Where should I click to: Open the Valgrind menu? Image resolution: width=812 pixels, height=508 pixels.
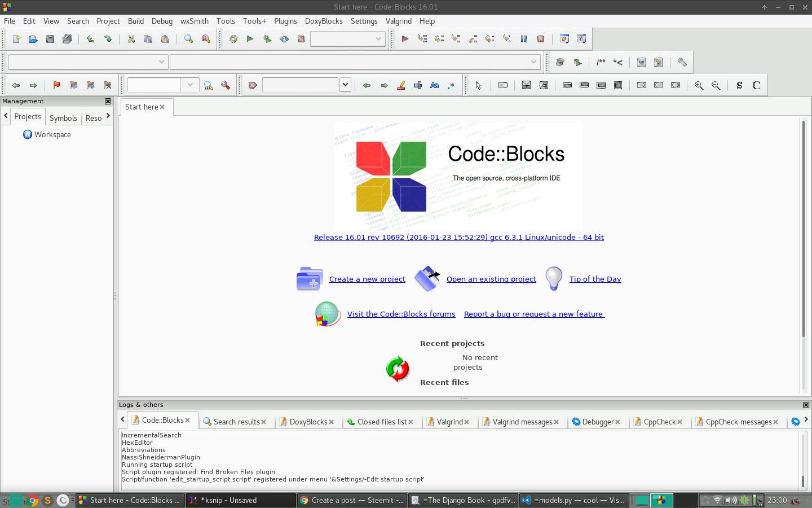[x=399, y=21]
